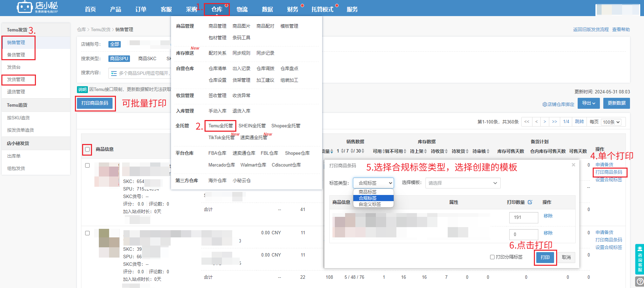Image resolution: width=644 pixels, height=288 pixels.
Task: Open the 咨询客服 support widget
Action: pyautogui.click(x=640, y=259)
